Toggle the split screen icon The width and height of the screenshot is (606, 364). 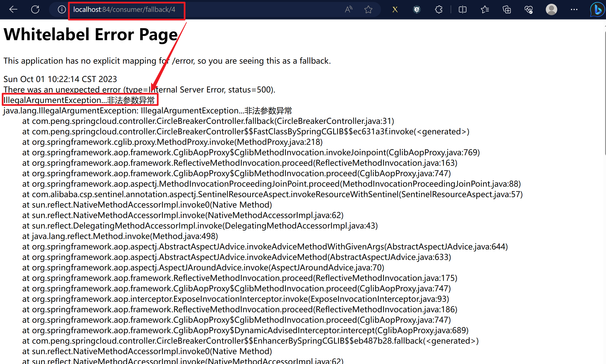pos(462,10)
